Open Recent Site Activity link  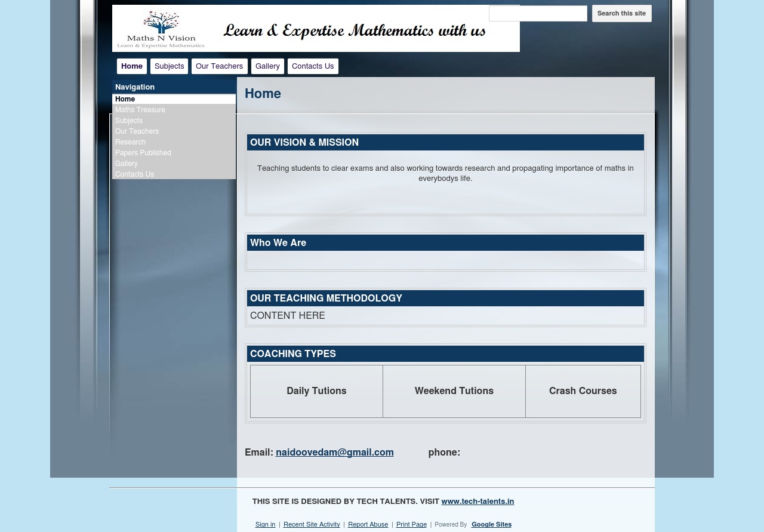312,525
